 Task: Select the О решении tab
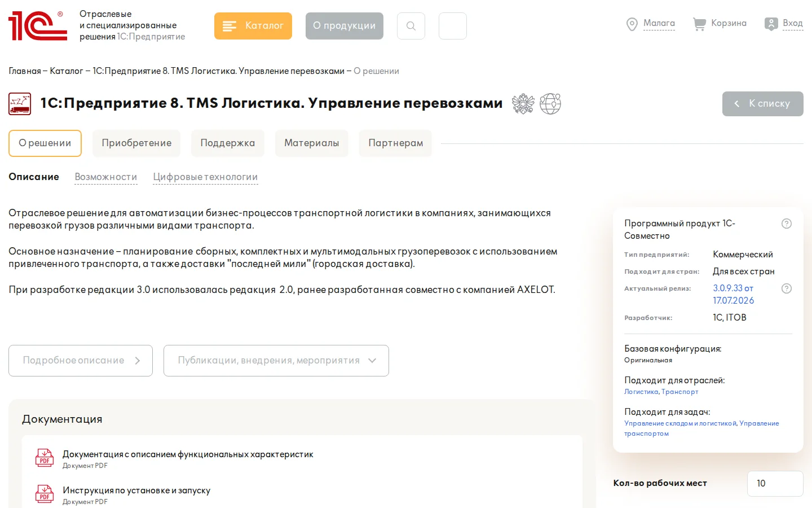pyautogui.click(x=45, y=143)
